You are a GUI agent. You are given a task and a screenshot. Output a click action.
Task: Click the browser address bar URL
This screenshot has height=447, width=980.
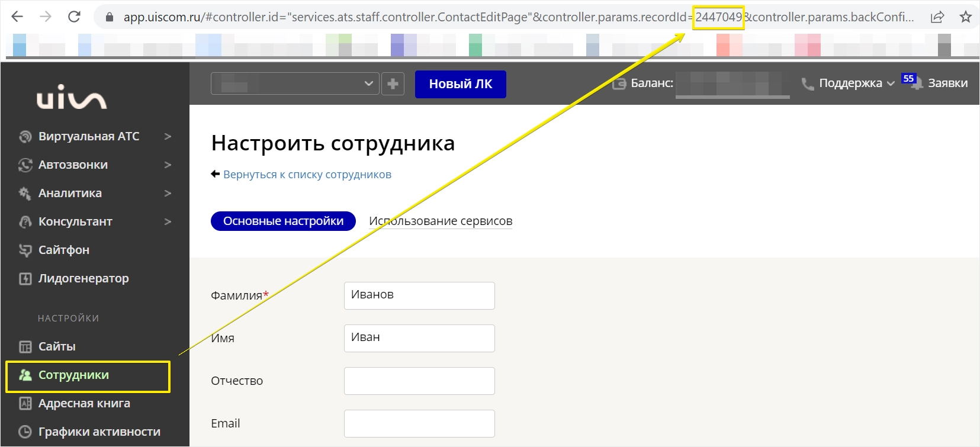click(x=518, y=17)
